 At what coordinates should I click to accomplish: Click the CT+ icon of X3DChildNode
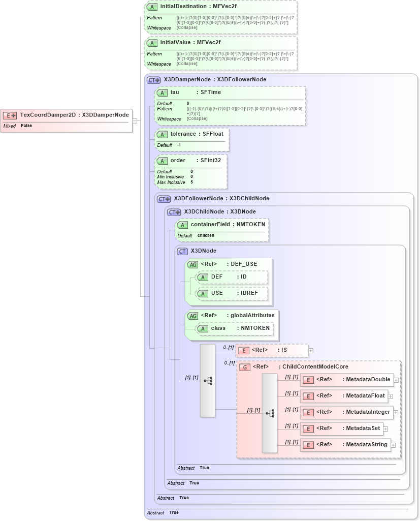click(174, 212)
